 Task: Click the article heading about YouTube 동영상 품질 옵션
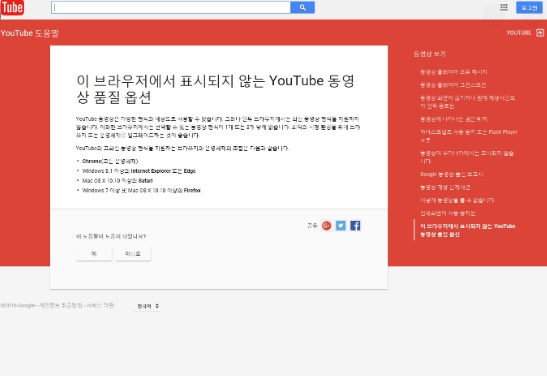click(x=215, y=89)
